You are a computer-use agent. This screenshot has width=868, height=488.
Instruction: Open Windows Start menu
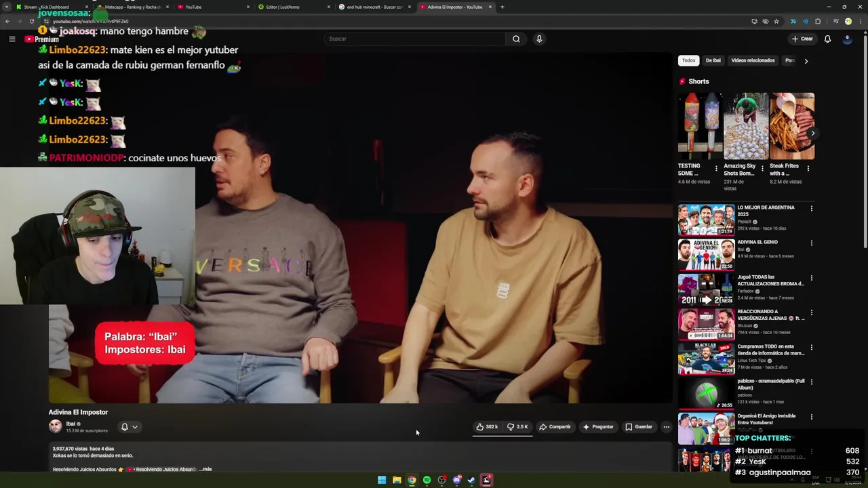[382, 480]
